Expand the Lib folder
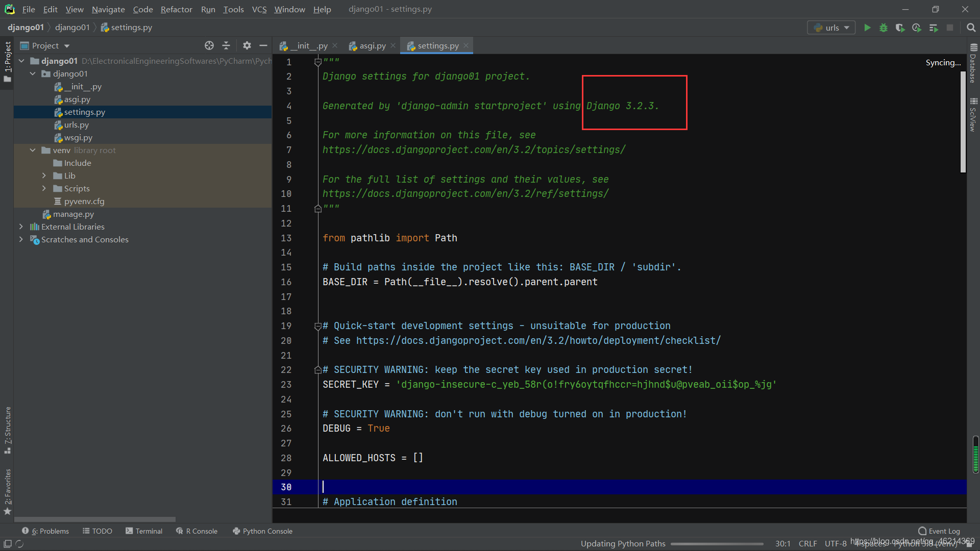Screen dimensions: 980x551 (44, 176)
